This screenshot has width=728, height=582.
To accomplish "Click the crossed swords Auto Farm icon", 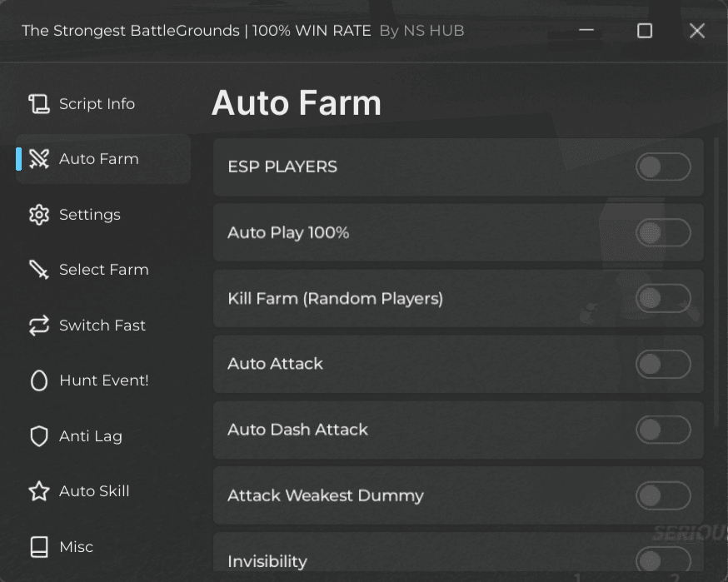I will tap(39, 159).
